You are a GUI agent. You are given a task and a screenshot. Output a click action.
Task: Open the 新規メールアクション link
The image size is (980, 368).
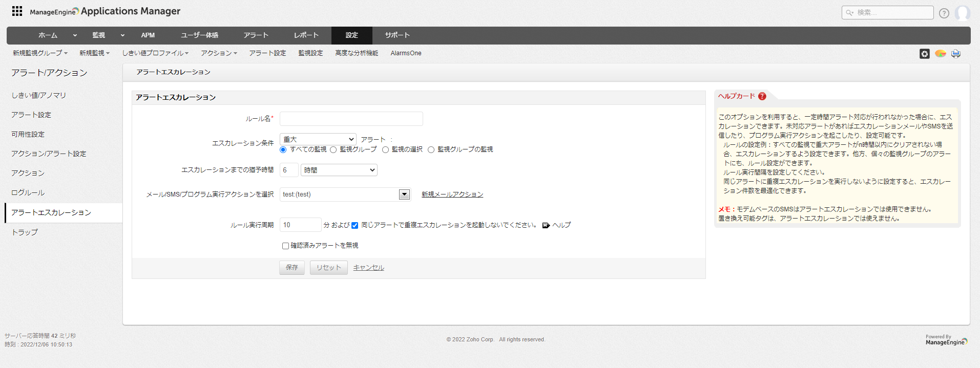click(452, 194)
